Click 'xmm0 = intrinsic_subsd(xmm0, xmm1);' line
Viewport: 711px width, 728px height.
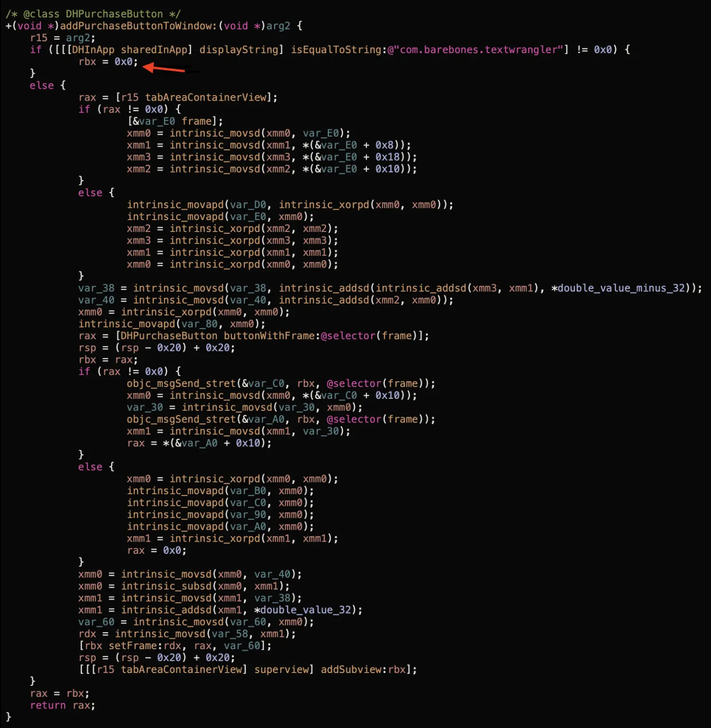tap(184, 586)
